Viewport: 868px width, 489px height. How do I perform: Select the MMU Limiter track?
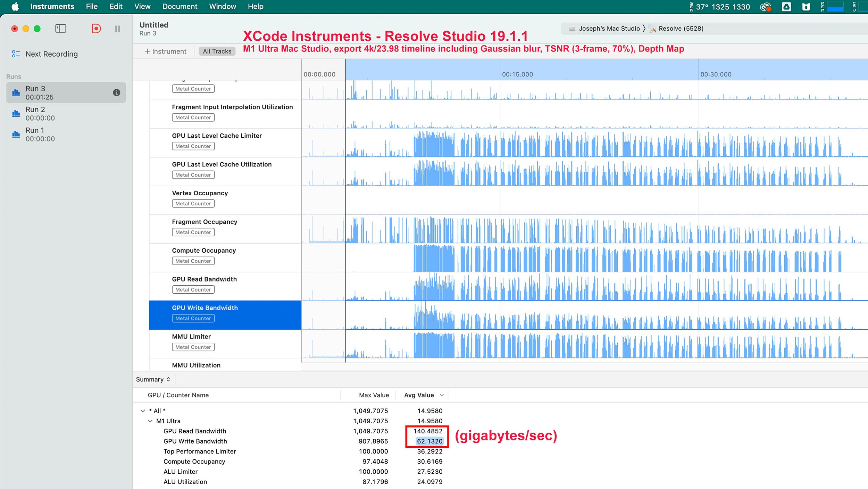pos(225,343)
